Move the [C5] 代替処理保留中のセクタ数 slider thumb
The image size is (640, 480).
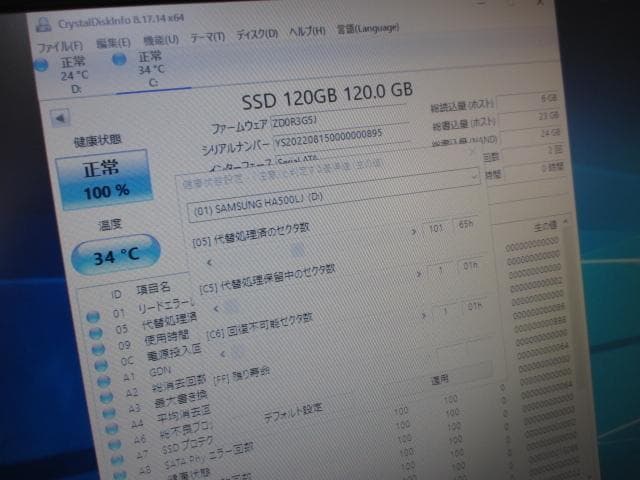pyautogui.click(x=231, y=305)
